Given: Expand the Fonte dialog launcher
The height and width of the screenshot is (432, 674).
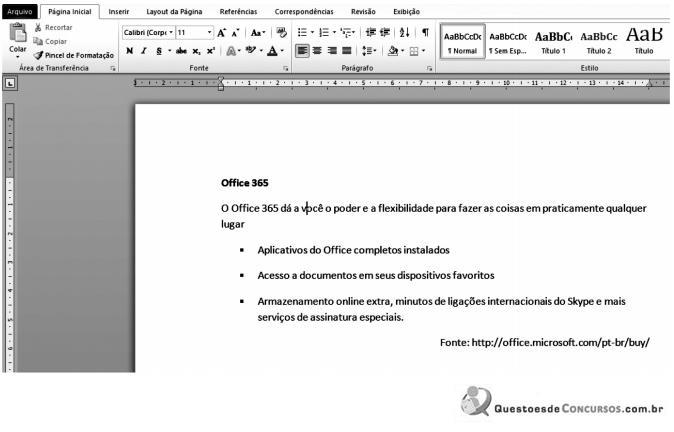Looking at the screenshot, I should tap(285, 68).
